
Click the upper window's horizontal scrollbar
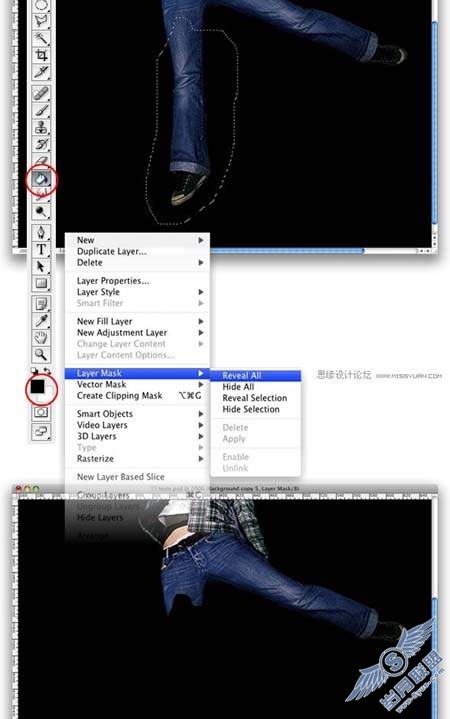click(x=287, y=251)
